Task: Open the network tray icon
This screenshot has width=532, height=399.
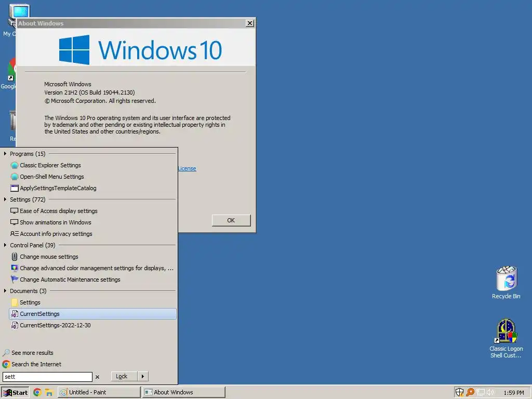Action: click(481, 393)
